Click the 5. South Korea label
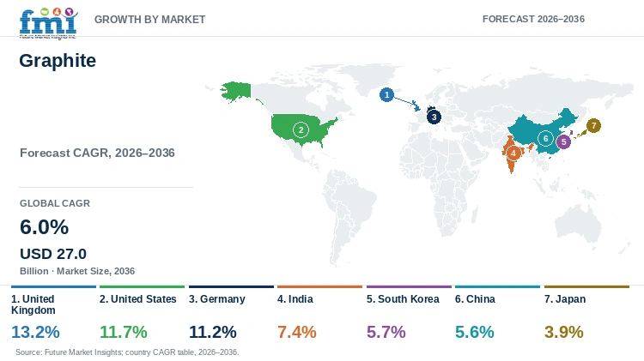Image resolution: width=644 pixels, height=361 pixels. coord(403,299)
